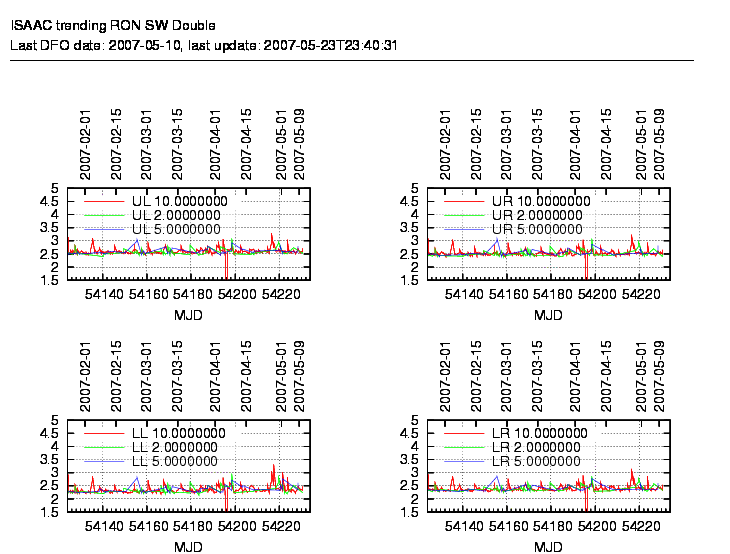Click the MJD axis label under the UL plot

click(x=188, y=315)
